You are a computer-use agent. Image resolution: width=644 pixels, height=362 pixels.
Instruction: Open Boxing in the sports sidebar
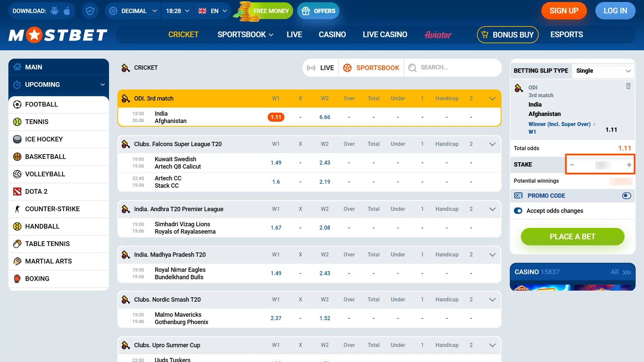pos(59,279)
